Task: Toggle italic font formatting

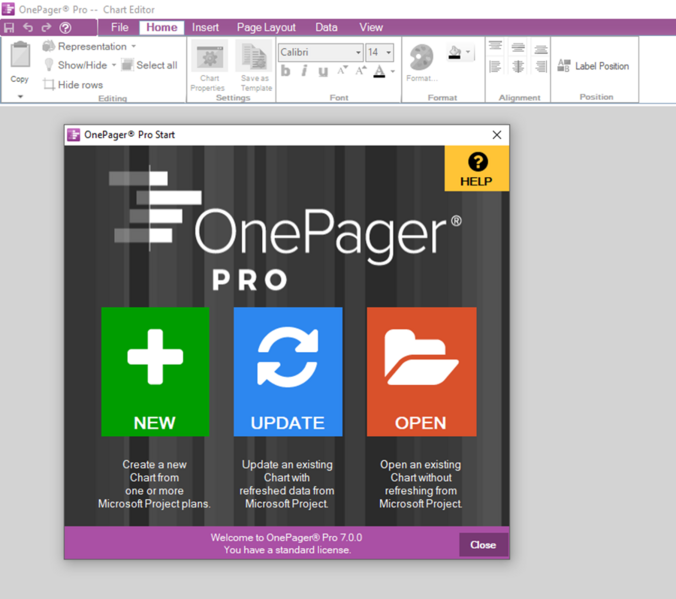Action: pyautogui.click(x=304, y=71)
